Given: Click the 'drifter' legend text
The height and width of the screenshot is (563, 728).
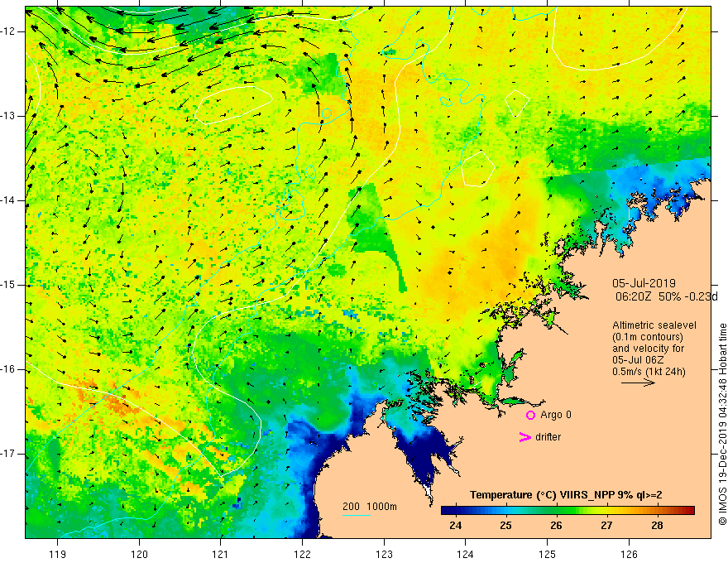Looking at the screenshot, I should coord(548,437).
